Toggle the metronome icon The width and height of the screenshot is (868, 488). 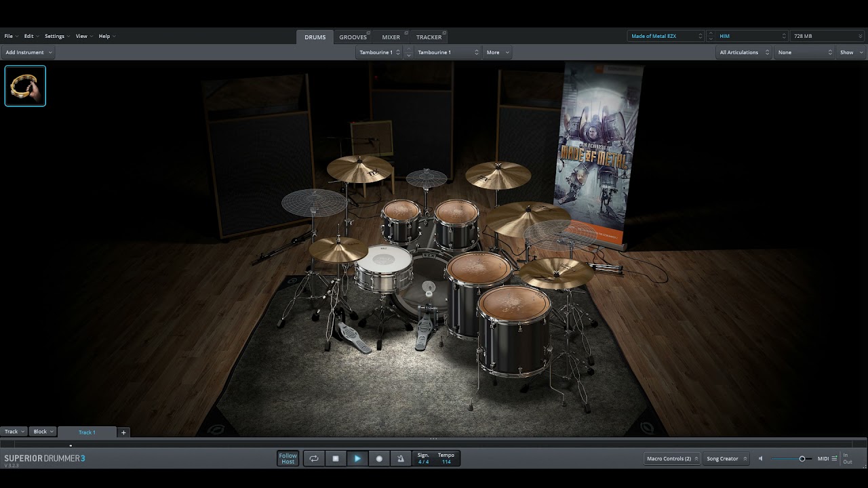point(401,459)
